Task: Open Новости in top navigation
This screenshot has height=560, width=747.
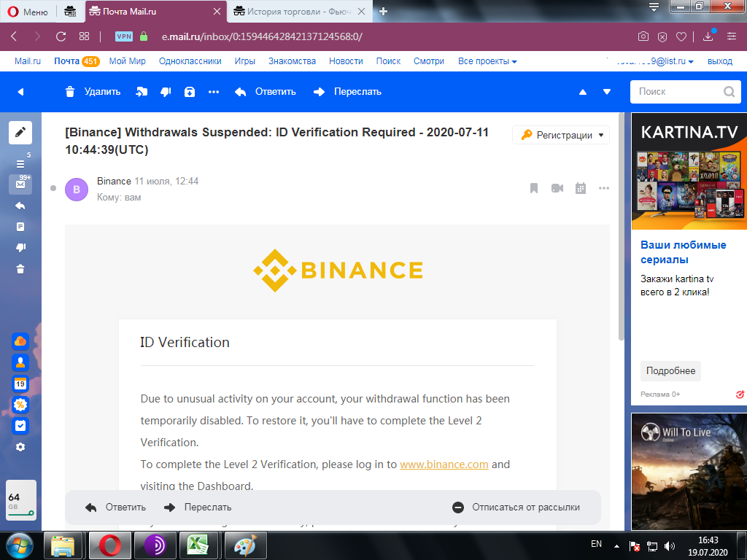Action: coord(346,61)
